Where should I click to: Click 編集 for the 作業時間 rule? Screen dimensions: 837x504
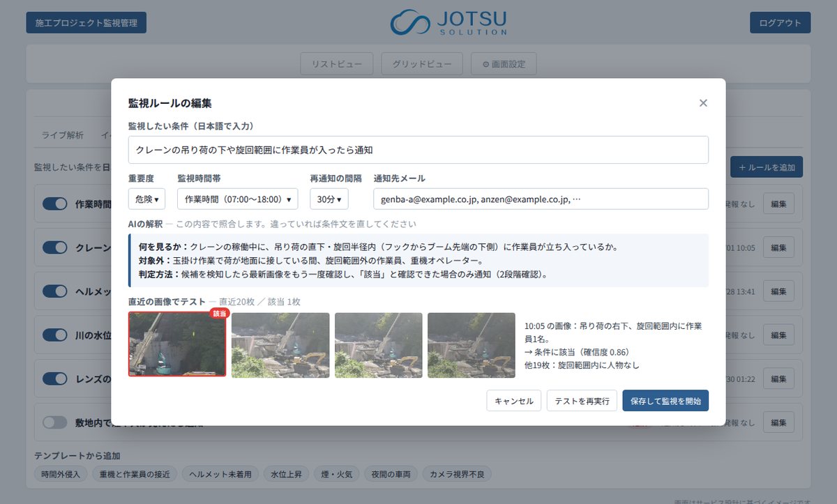point(778,204)
